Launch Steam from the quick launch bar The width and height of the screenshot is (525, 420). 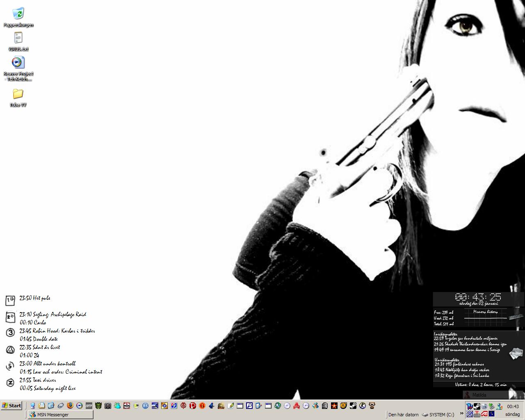pos(353,406)
